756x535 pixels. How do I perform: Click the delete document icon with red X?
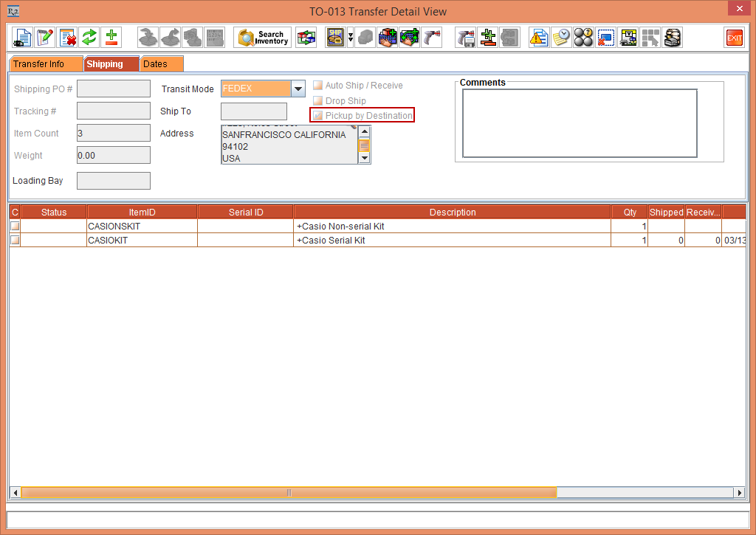(67, 38)
